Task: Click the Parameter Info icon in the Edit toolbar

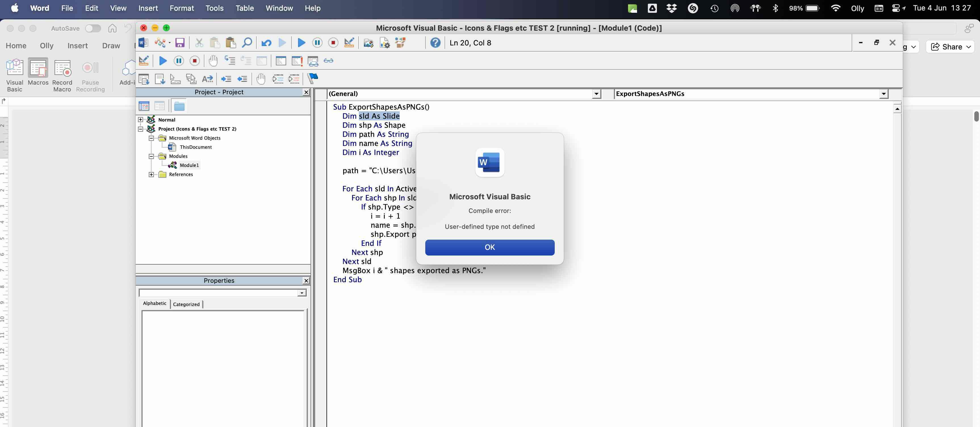Action: click(x=191, y=79)
